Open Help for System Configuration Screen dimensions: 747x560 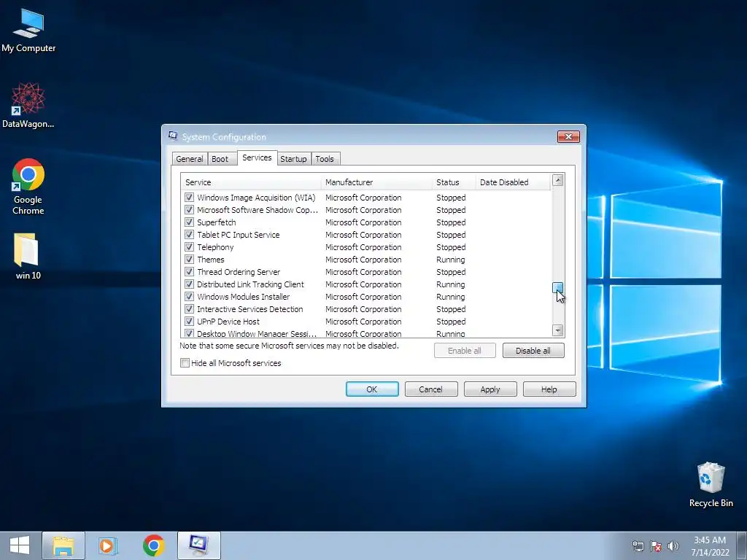coord(549,389)
